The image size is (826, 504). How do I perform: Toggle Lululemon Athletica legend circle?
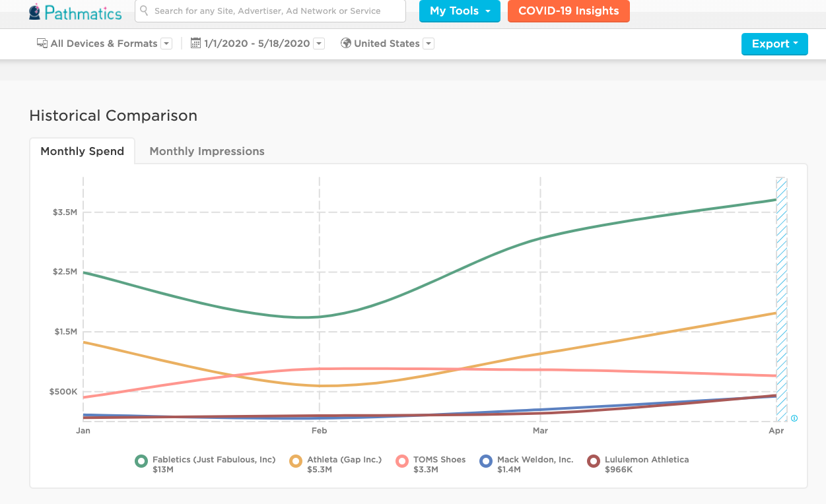594,462
